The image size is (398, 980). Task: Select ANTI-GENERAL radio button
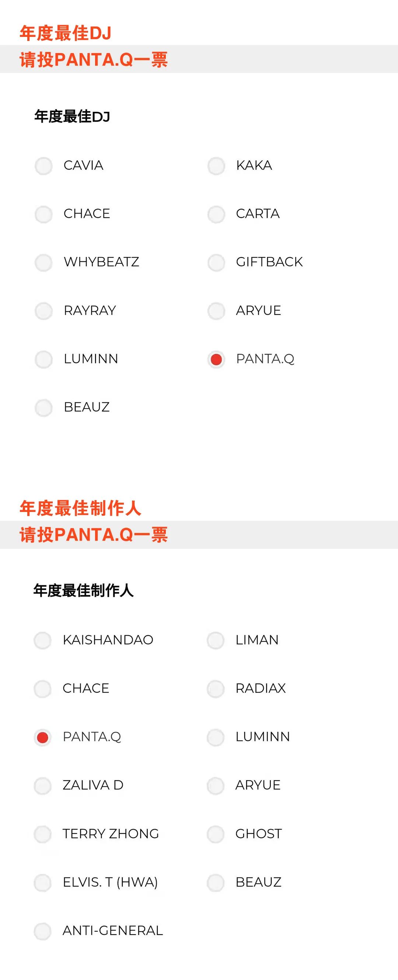click(x=43, y=931)
